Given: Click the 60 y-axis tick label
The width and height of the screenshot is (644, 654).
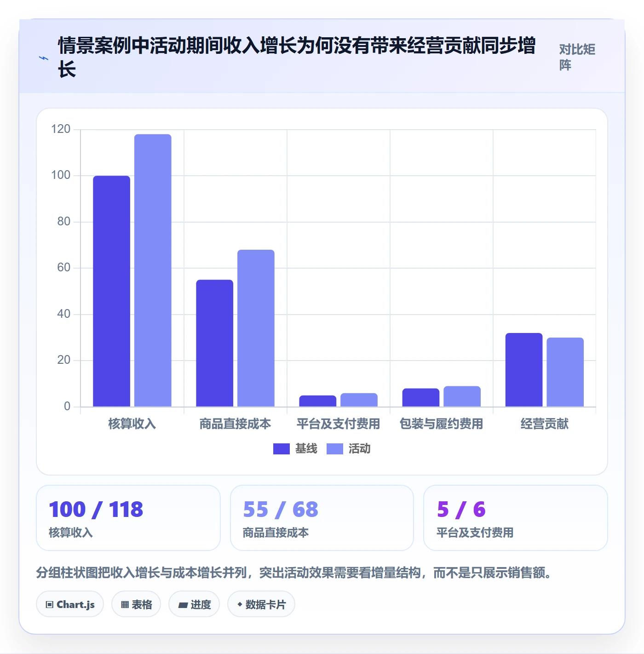Looking at the screenshot, I should pyautogui.click(x=64, y=268).
